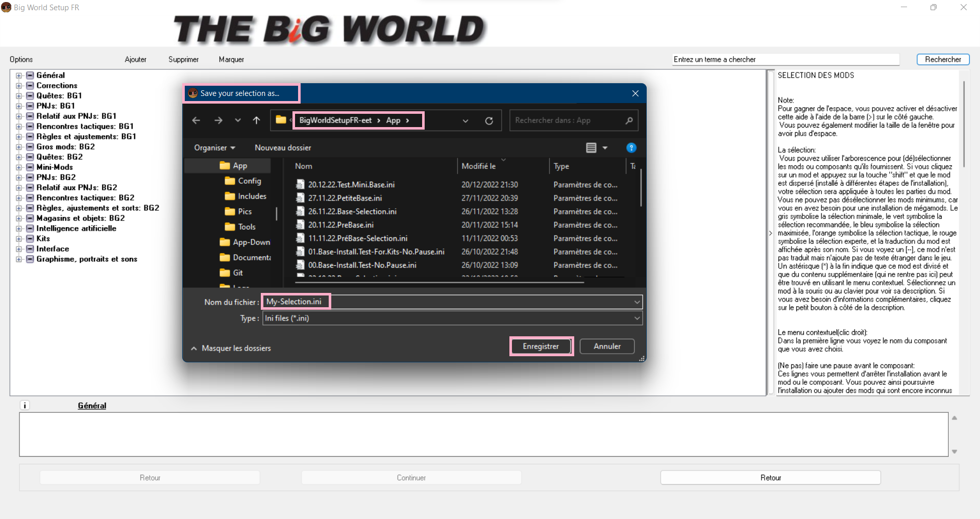Close the Save your selection dialog
The image size is (980, 519).
click(635, 93)
